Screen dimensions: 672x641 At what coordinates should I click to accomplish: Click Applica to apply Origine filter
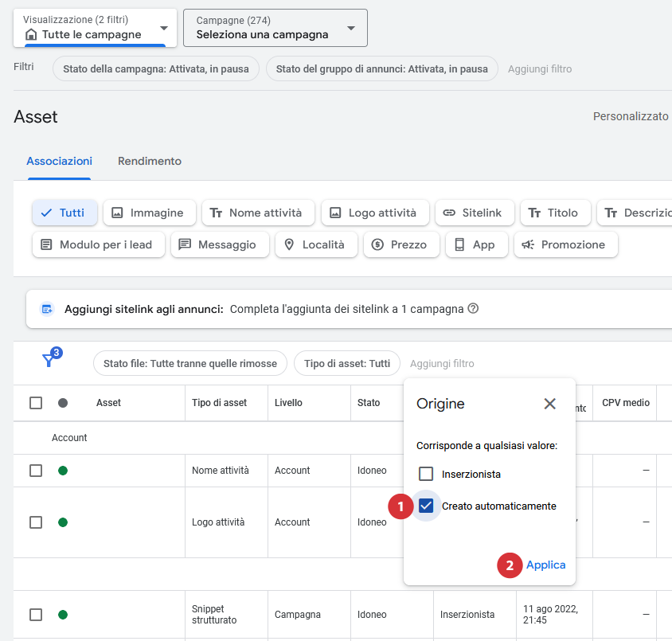pos(545,565)
